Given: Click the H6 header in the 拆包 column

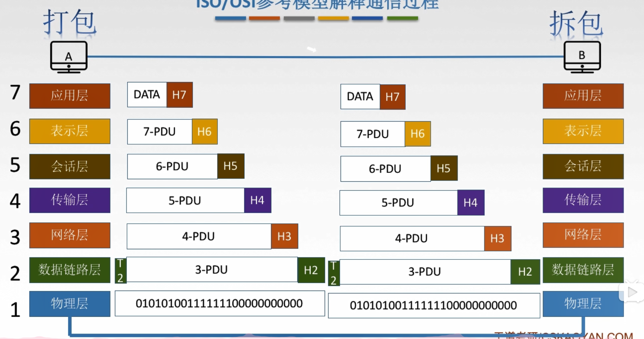Looking at the screenshot, I should (x=418, y=134).
